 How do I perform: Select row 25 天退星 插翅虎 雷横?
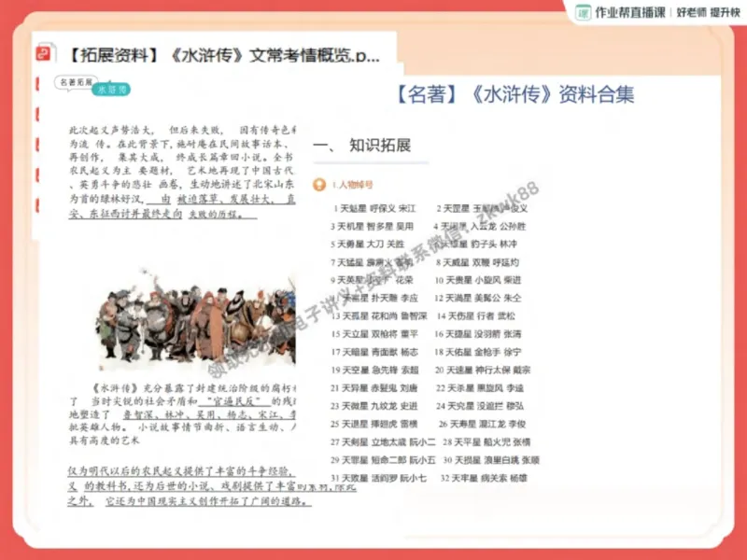374,424
